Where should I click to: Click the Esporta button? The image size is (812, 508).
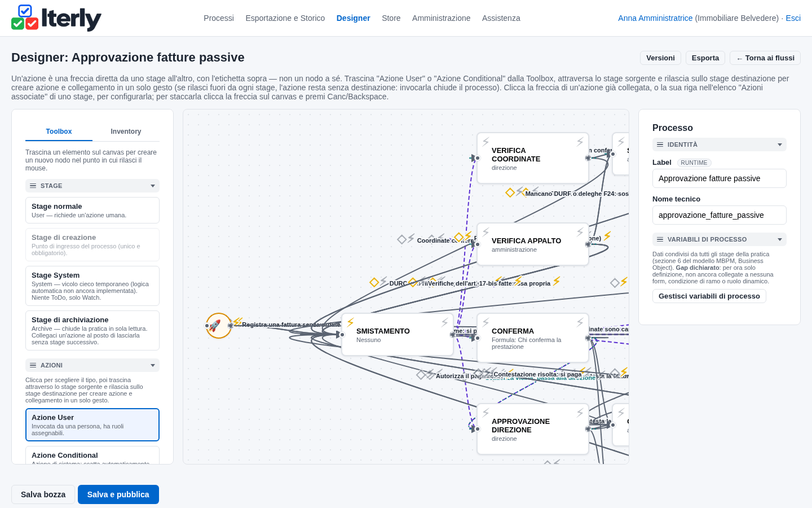click(705, 58)
